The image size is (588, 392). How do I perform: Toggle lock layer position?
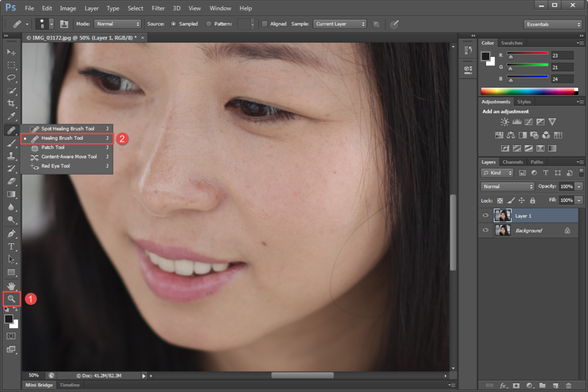tap(521, 201)
